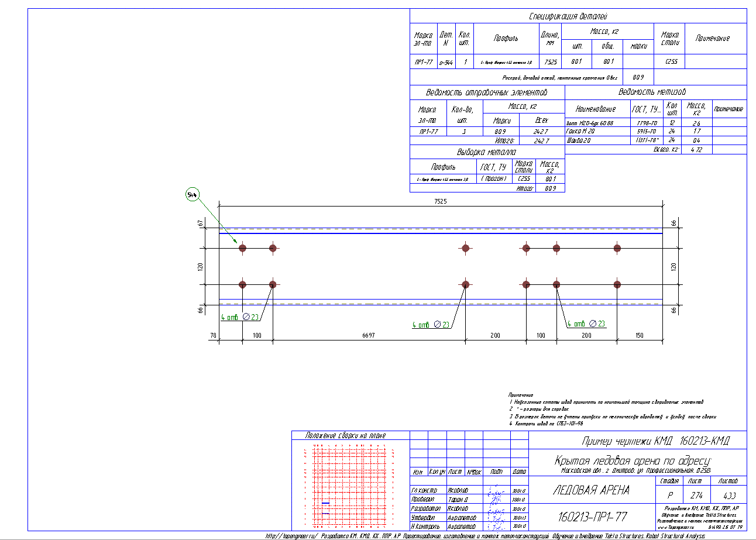Image resolution: width=756 pixels, height=540 pixels.
Task: Select the vertical dimension 67 at left
Action: [x=200, y=223]
